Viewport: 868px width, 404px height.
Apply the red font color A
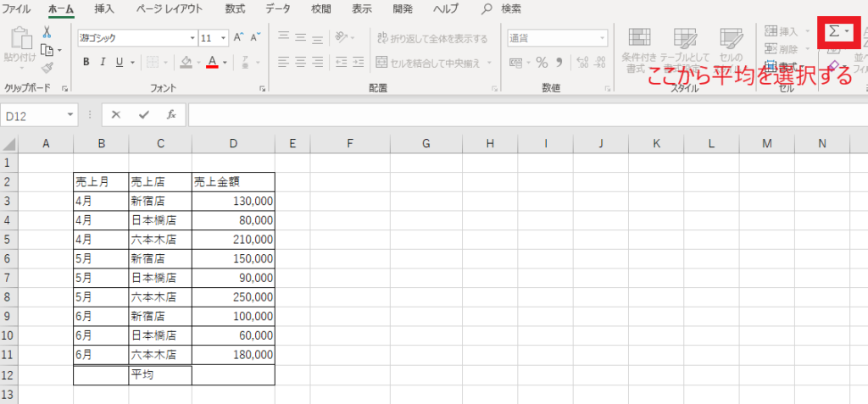[x=213, y=62]
